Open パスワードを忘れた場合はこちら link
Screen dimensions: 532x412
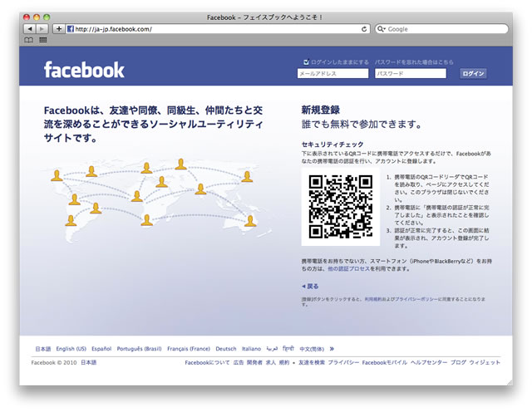click(414, 62)
